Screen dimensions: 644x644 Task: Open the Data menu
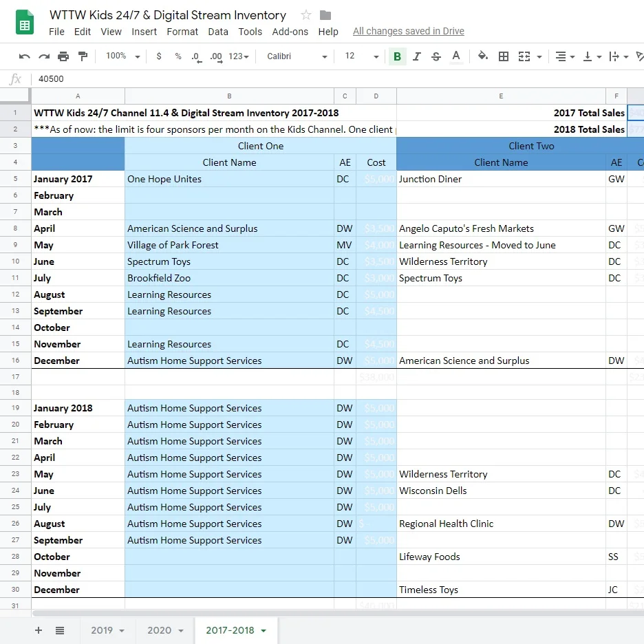[218, 32]
